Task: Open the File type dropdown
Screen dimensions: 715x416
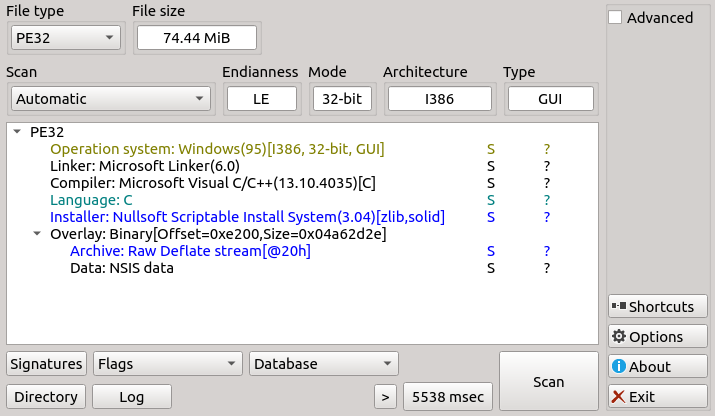Action: point(65,38)
